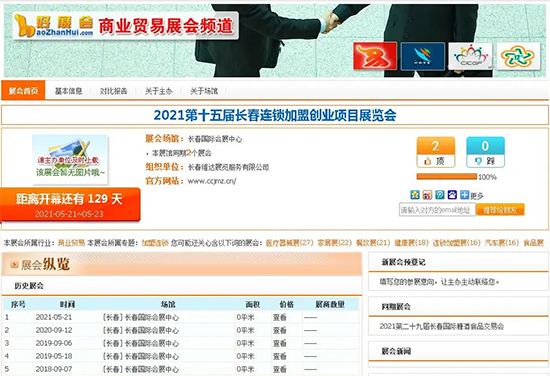
Task: Open the 加盟连锁 topic link
Action: pyautogui.click(x=155, y=243)
